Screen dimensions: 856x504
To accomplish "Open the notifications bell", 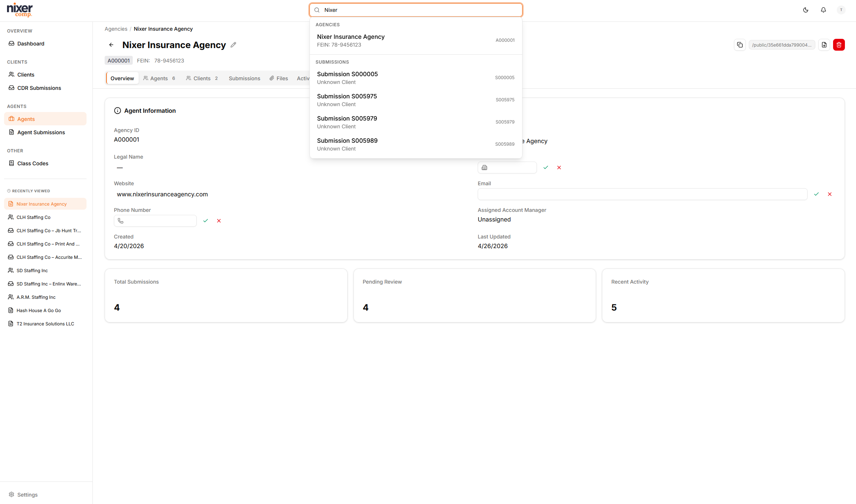I will pyautogui.click(x=823, y=10).
